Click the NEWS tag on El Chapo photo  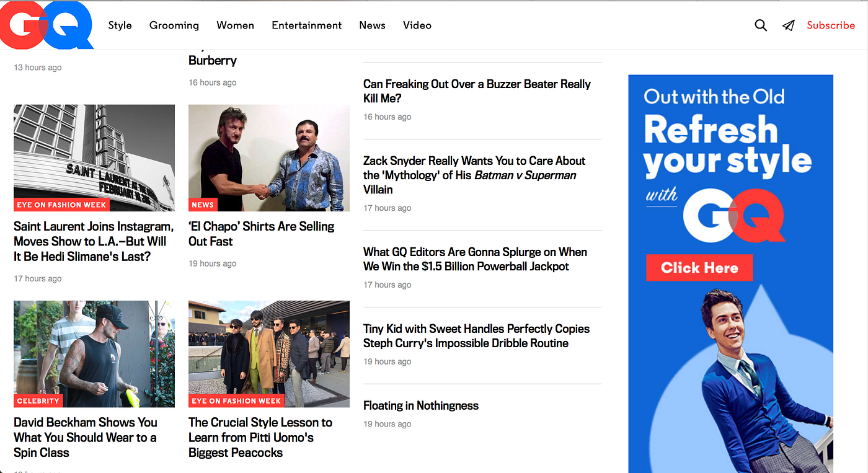pyautogui.click(x=203, y=205)
